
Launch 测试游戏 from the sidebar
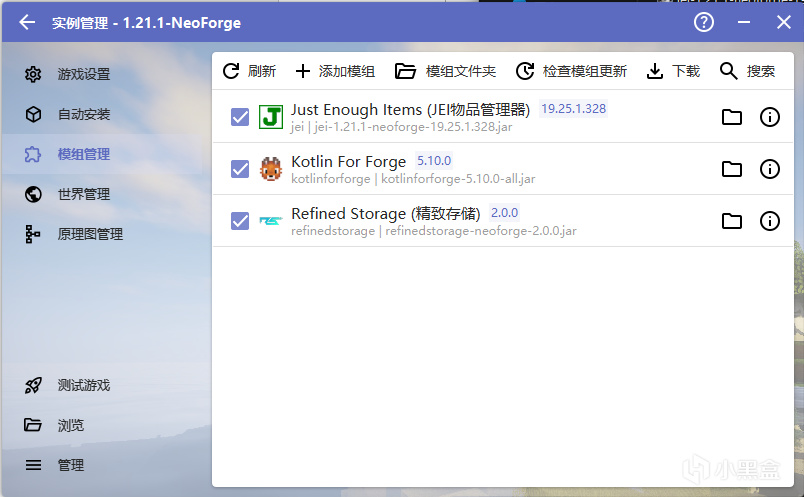103,385
